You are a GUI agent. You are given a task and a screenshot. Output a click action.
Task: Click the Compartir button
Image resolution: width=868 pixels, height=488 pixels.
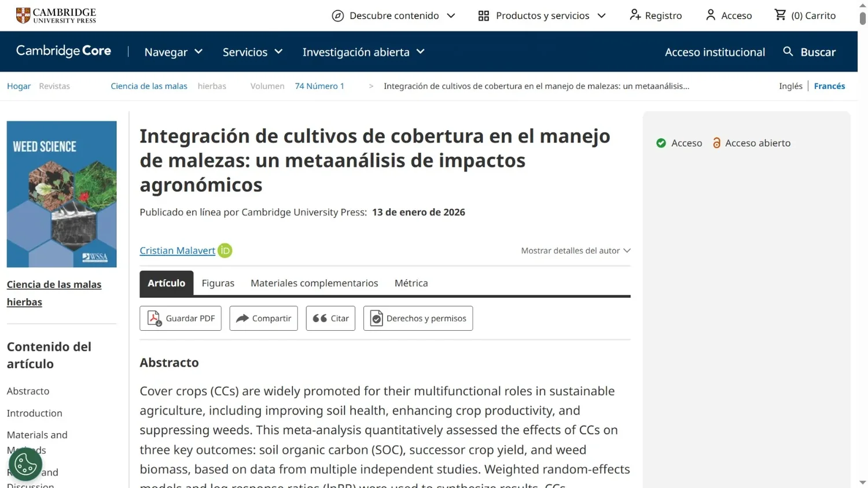pos(263,318)
